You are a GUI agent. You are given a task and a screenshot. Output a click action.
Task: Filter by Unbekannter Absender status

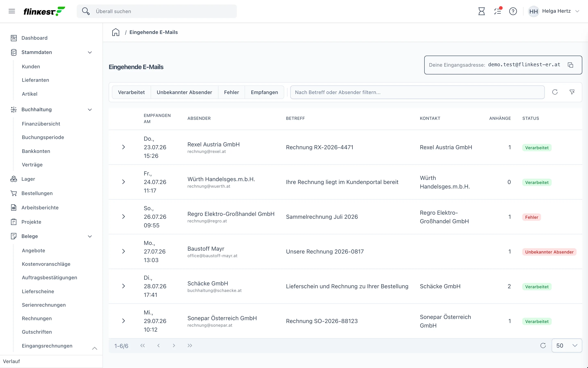(184, 92)
